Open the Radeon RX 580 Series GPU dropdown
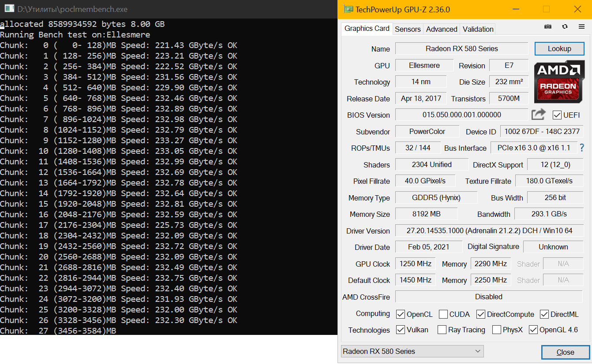Screen dimensions: 592x364 tap(412, 351)
